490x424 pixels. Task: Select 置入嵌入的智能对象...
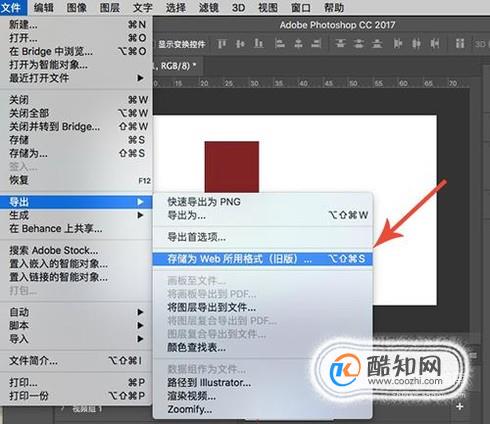76,264
